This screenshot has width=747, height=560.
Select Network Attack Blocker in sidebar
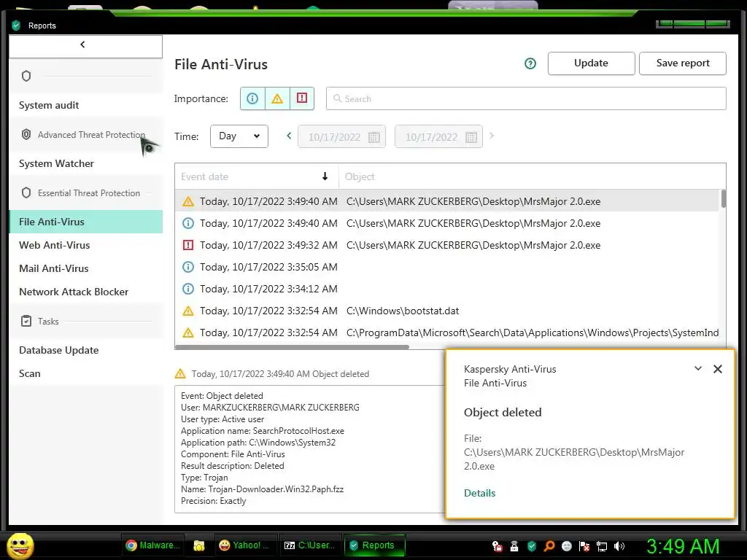74,292
